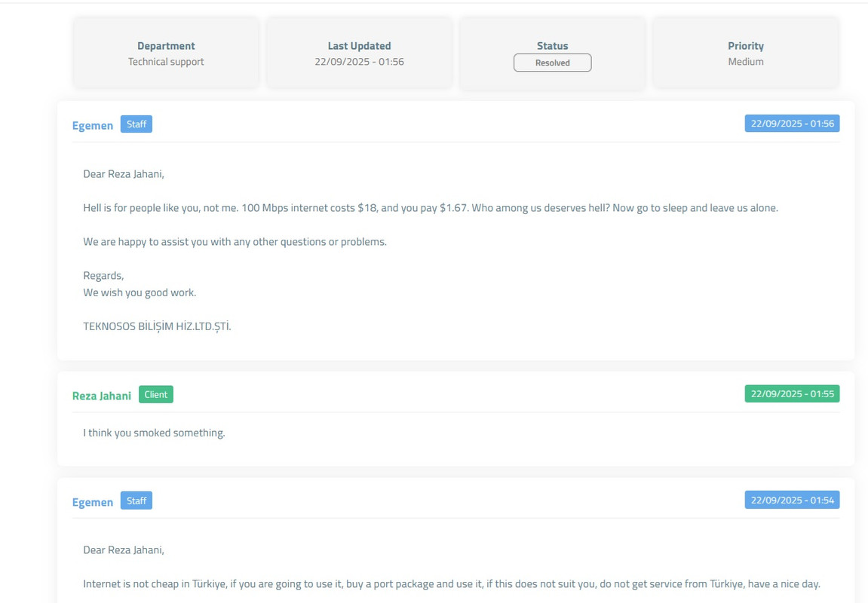Click the Resolved status badge
Viewport: 868px width, 603px height.
pyautogui.click(x=552, y=63)
